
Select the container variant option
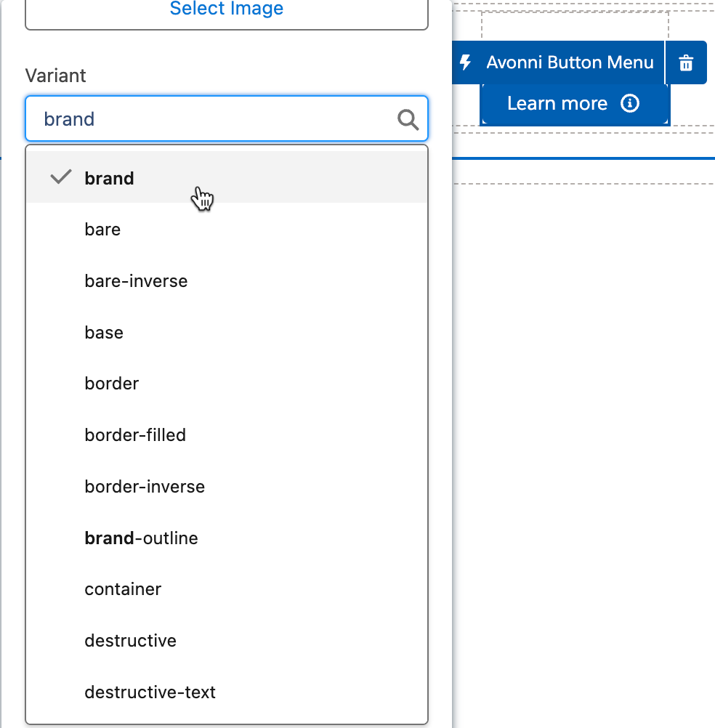click(x=123, y=589)
